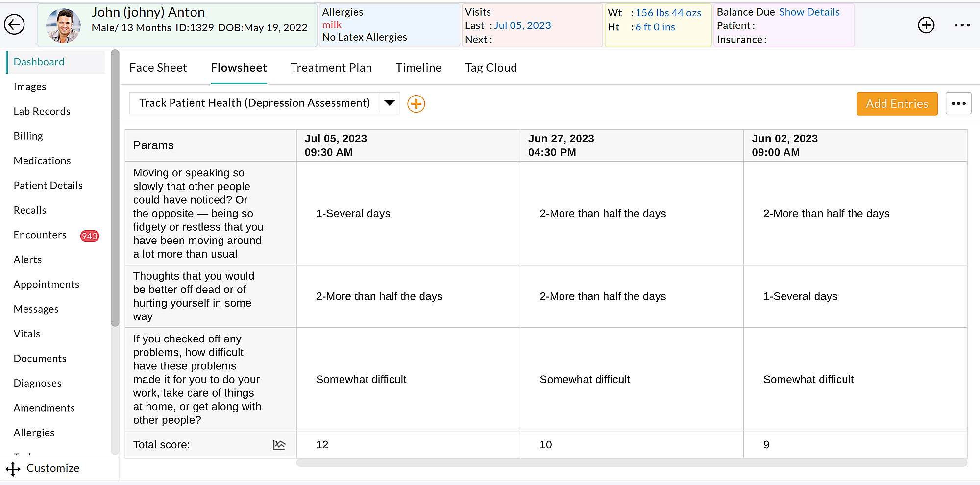Screen dimensions: 980x485
Task: Click the Show Details balance link
Action: coord(809,12)
